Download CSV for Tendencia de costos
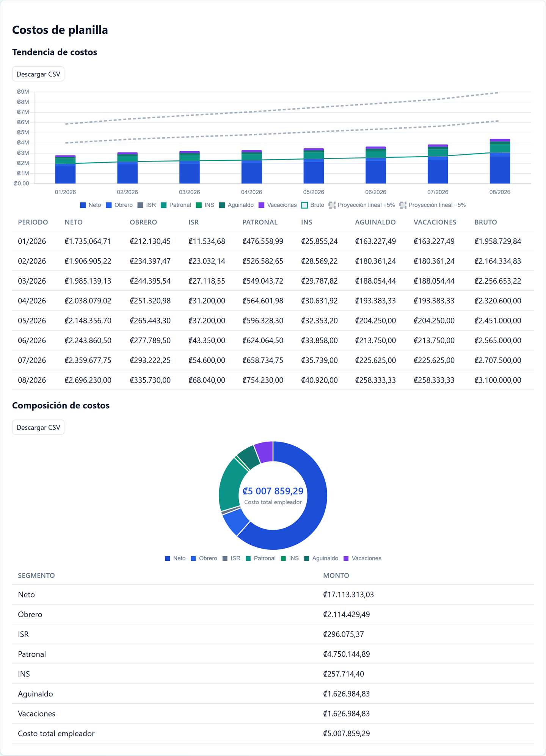546x756 pixels. (x=38, y=74)
